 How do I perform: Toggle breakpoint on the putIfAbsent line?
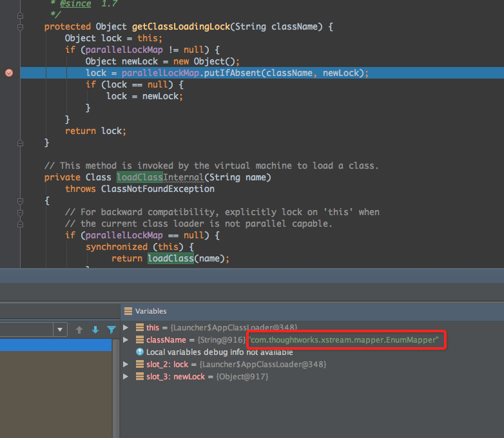point(9,73)
